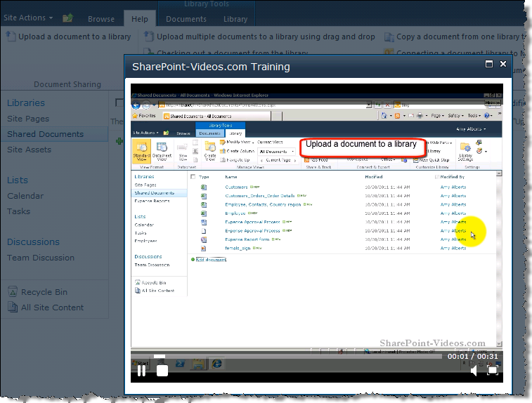Open the Library ribbon tab
532x403 pixels.
coord(235,19)
